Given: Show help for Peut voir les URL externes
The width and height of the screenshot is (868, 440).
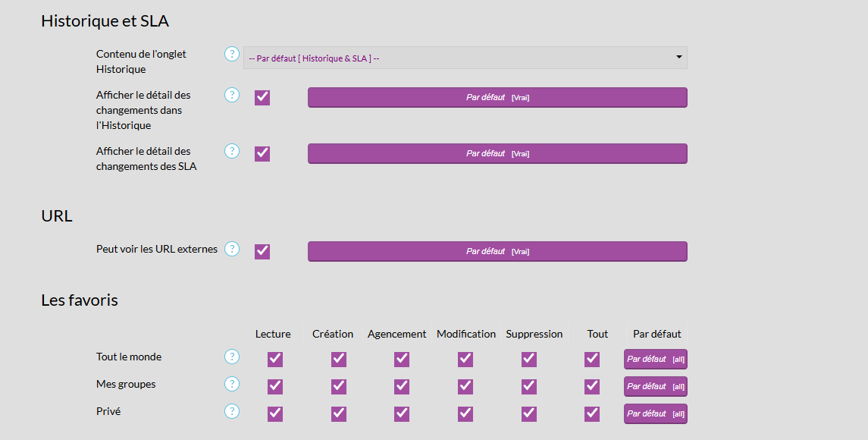Looking at the screenshot, I should [x=232, y=249].
